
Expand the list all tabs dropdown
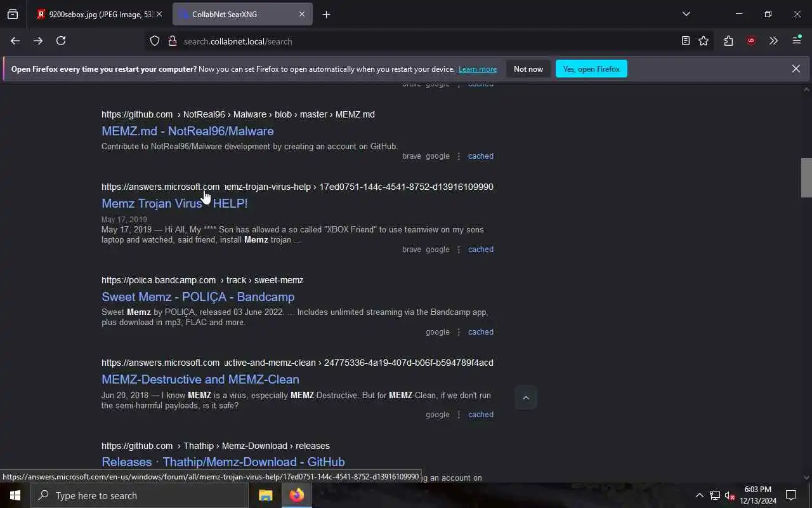[x=686, y=14]
